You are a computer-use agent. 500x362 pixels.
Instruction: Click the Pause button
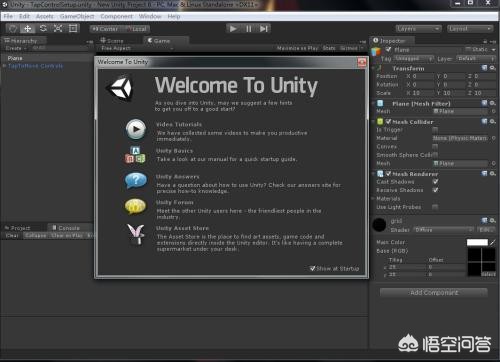point(249,29)
